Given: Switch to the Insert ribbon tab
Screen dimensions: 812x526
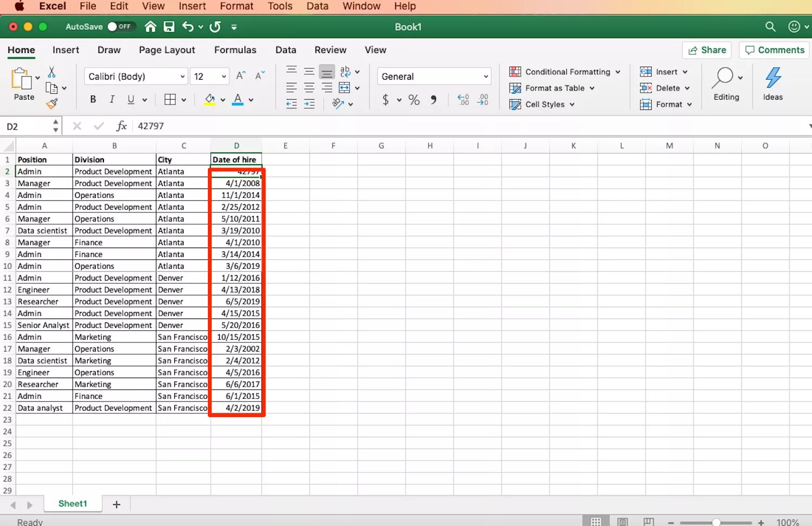Looking at the screenshot, I should click(x=66, y=50).
